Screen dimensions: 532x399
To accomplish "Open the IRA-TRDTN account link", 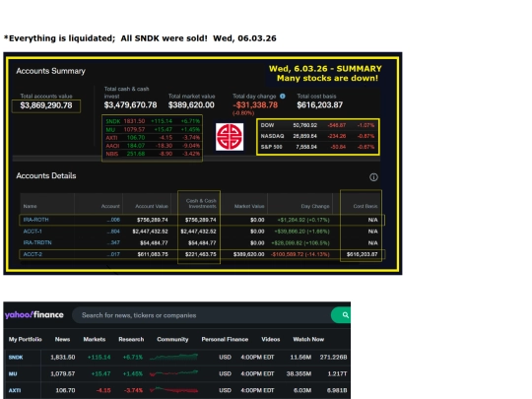I will (x=37, y=242).
